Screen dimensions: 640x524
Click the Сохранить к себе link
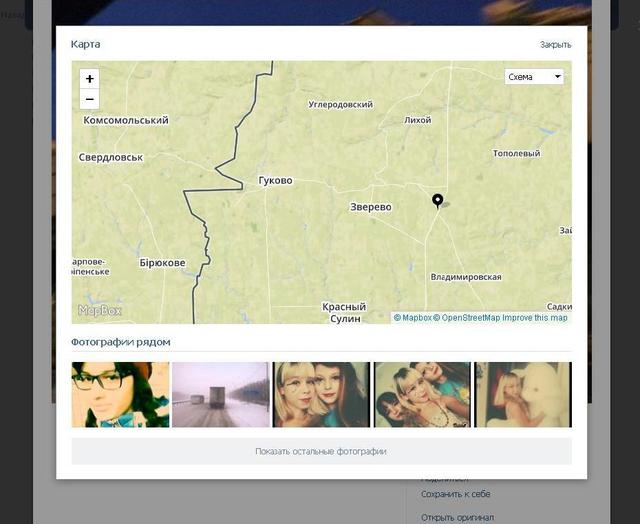coord(455,494)
